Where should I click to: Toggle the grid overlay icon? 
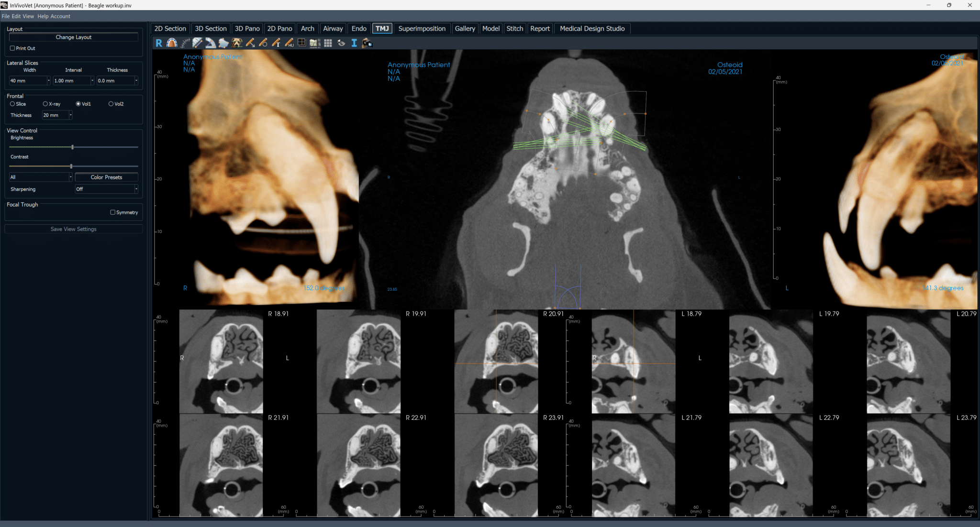328,43
